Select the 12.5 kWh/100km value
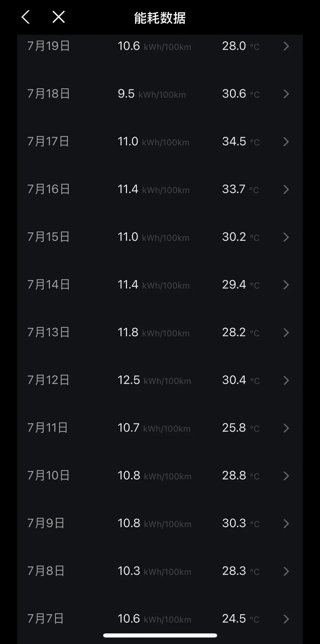320x644 pixels. [x=154, y=380]
